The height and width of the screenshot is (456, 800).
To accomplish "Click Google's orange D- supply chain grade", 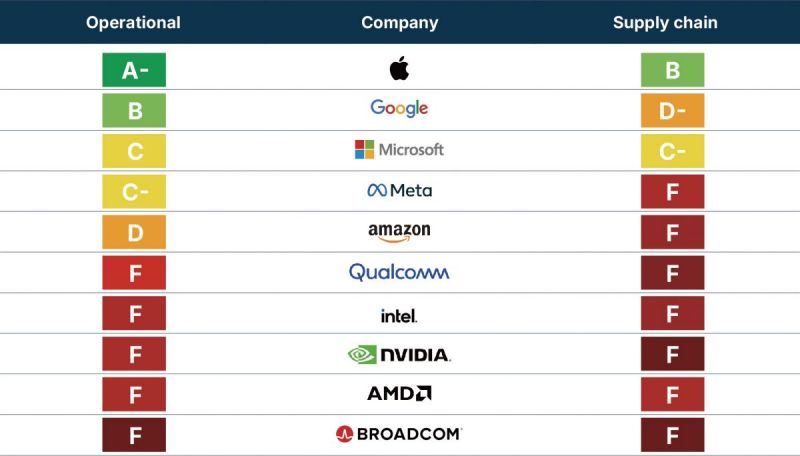I will (672, 111).
